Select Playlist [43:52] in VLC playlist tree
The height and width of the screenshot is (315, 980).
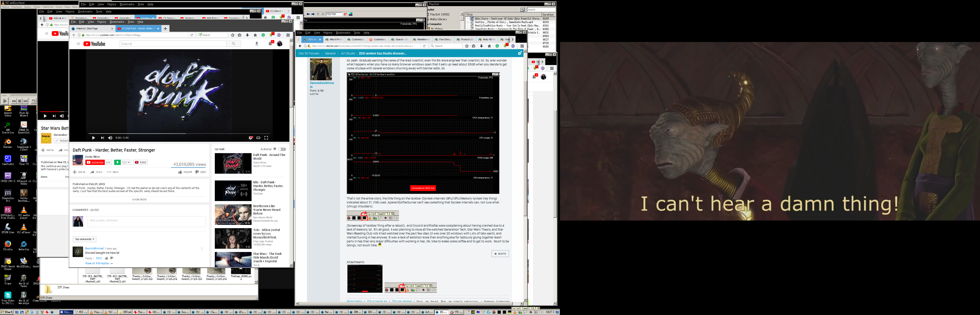439,14
